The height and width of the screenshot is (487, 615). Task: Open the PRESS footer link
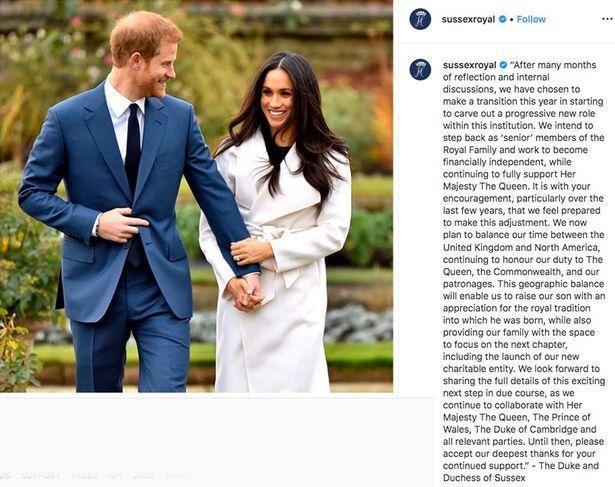pos(84,475)
